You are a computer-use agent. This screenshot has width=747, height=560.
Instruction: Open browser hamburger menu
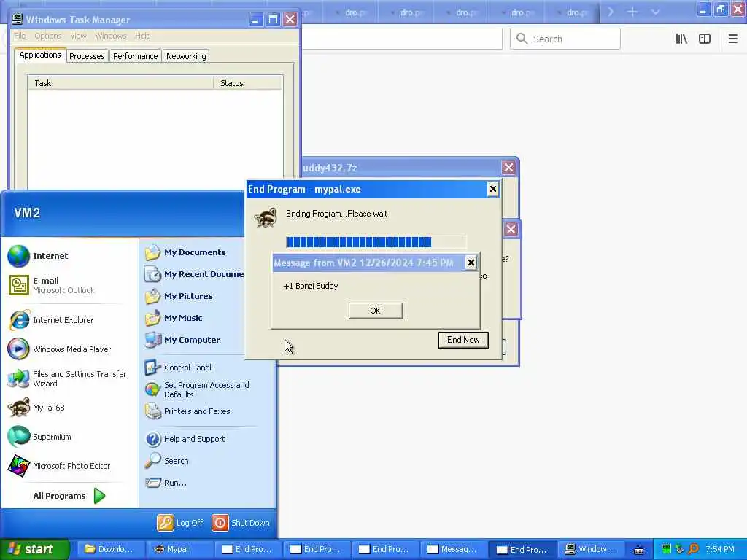(x=732, y=39)
